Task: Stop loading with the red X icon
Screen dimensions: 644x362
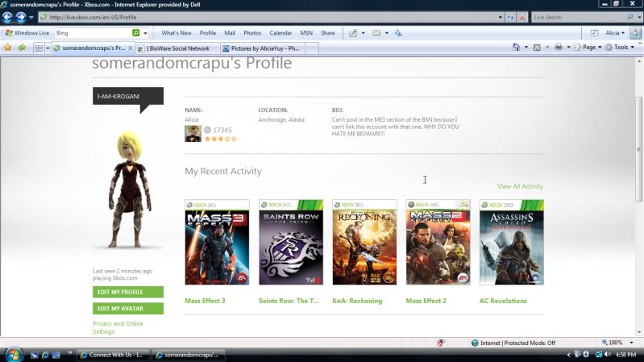Action: pyautogui.click(x=522, y=17)
